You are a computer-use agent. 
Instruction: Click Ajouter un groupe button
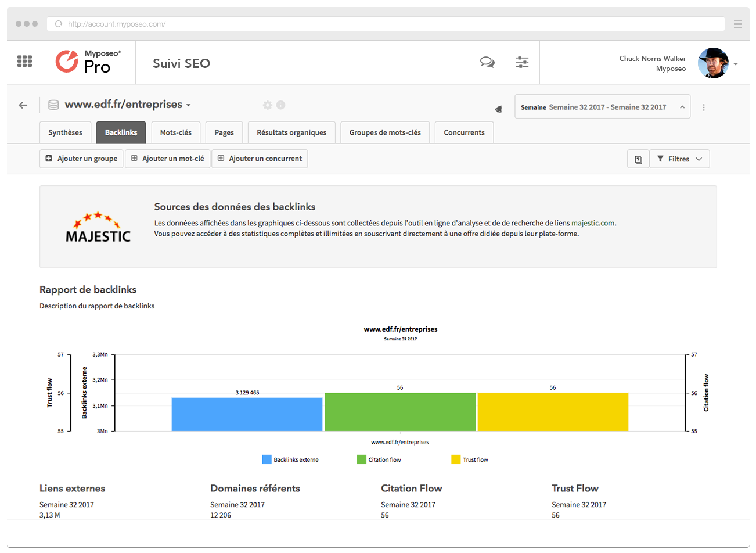(81, 159)
